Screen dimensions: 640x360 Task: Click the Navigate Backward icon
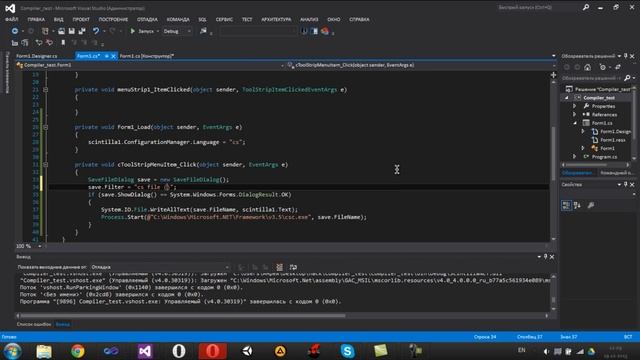pyautogui.click(x=15, y=31)
